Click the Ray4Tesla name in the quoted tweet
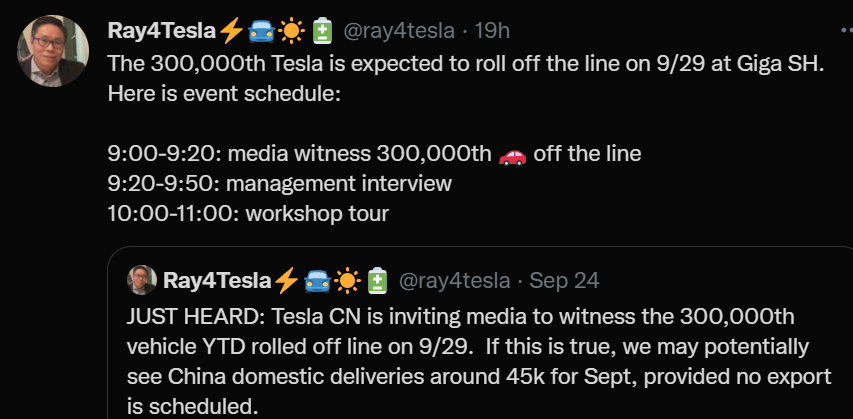 [x=216, y=280]
